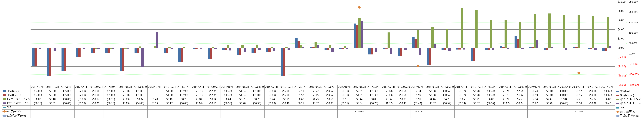Select the orange -92.39% growth marker on the chart
Image resolution: width=644 pixels, height=118 pixels.
point(579,73)
